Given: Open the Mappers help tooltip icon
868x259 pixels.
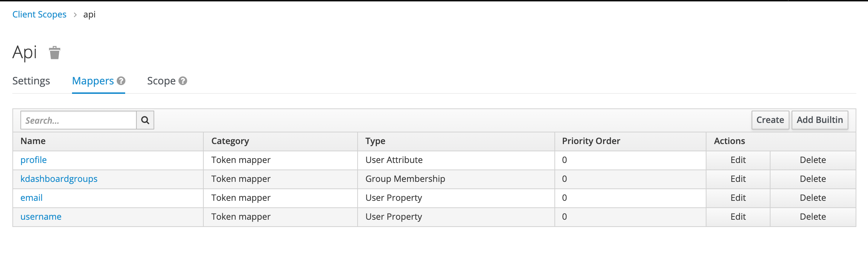Looking at the screenshot, I should tap(122, 80).
